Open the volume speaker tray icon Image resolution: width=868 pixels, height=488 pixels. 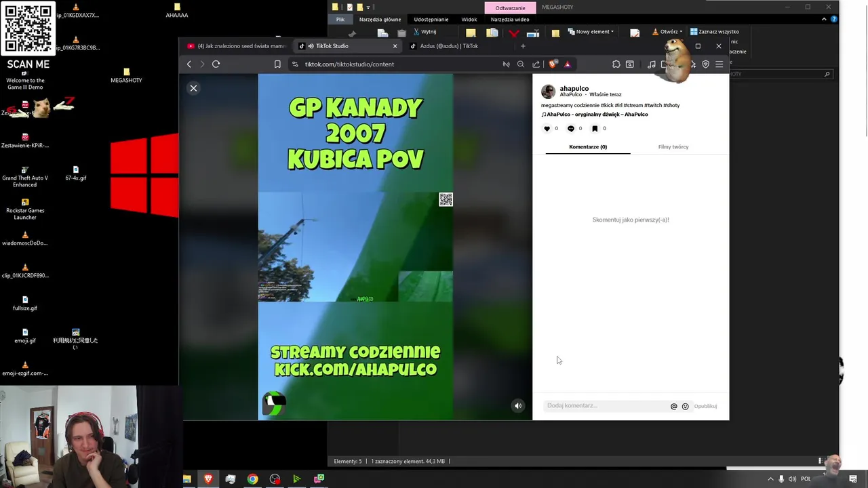pos(792,479)
